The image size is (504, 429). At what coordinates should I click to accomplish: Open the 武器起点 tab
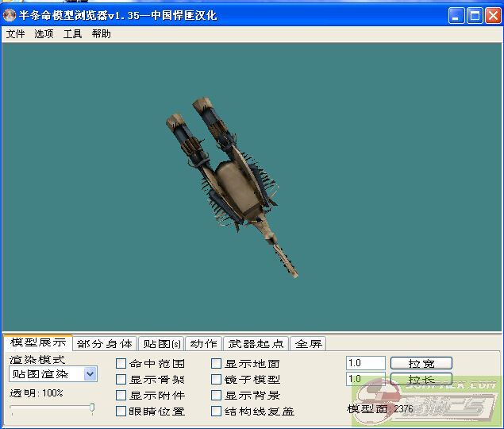point(256,344)
